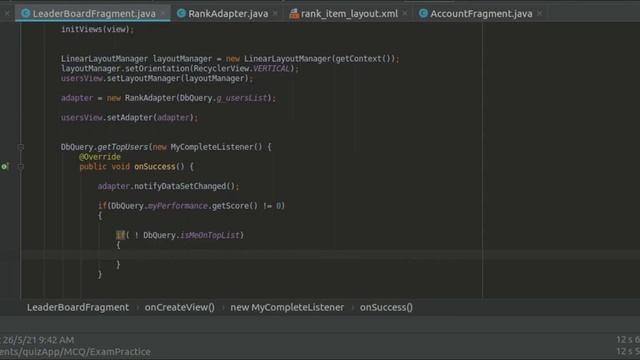
Task: Click usersView.setAdapter(adapter) line
Action: (129, 118)
